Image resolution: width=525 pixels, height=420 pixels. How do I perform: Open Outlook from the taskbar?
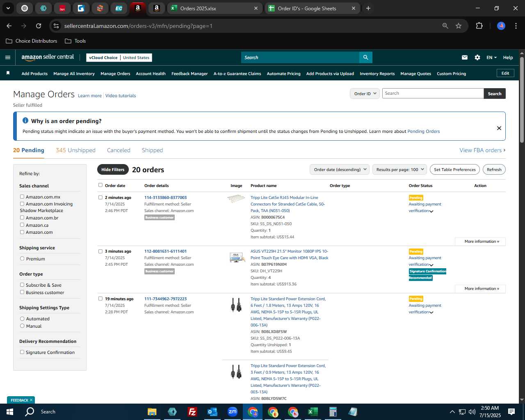pyautogui.click(x=212, y=412)
